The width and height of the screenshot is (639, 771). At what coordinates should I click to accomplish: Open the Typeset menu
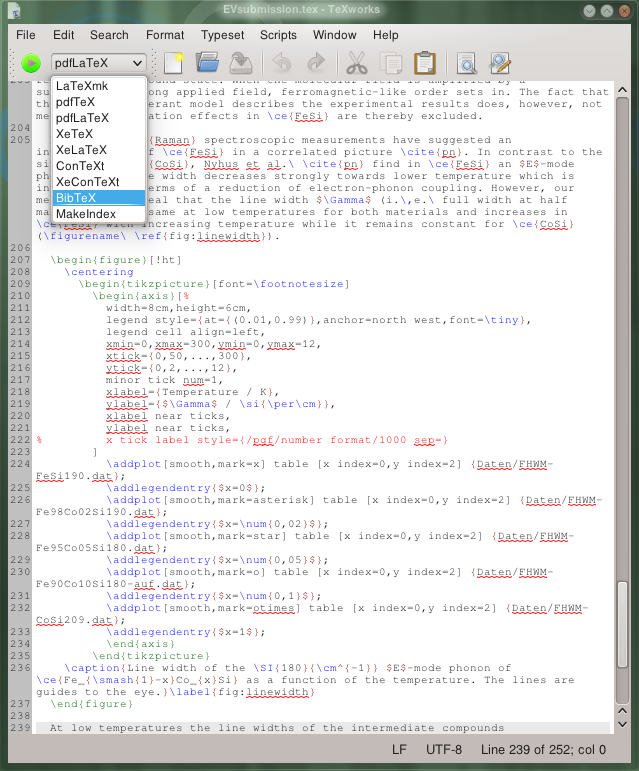222,35
